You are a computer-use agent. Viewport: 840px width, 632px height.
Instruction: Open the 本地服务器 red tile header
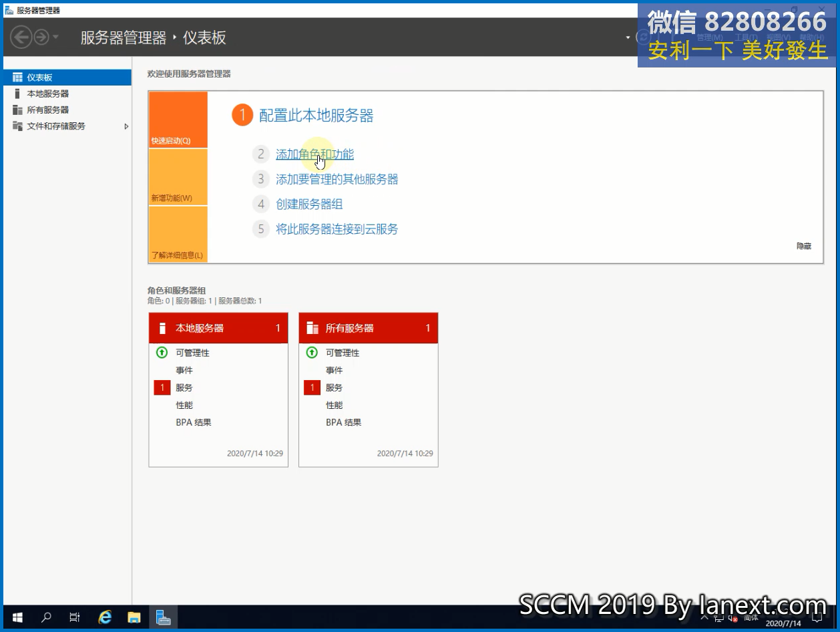click(x=218, y=328)
